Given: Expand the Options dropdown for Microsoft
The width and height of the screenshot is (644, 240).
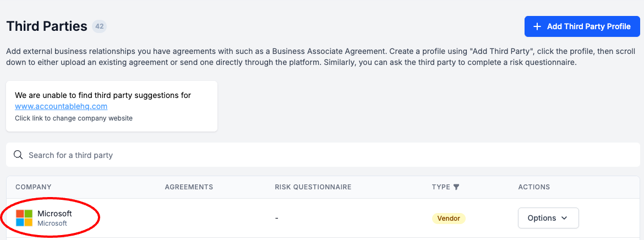Looking at the screenshot, I should pos(548,218).
